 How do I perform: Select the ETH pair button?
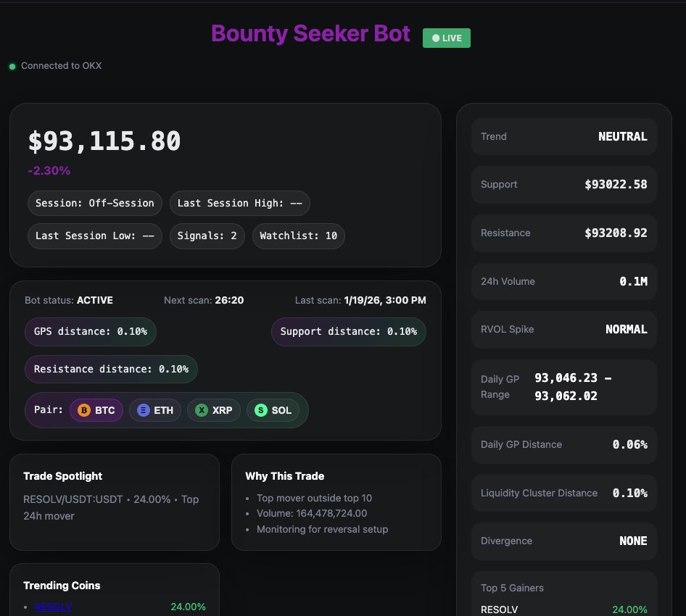pos(155,410)
